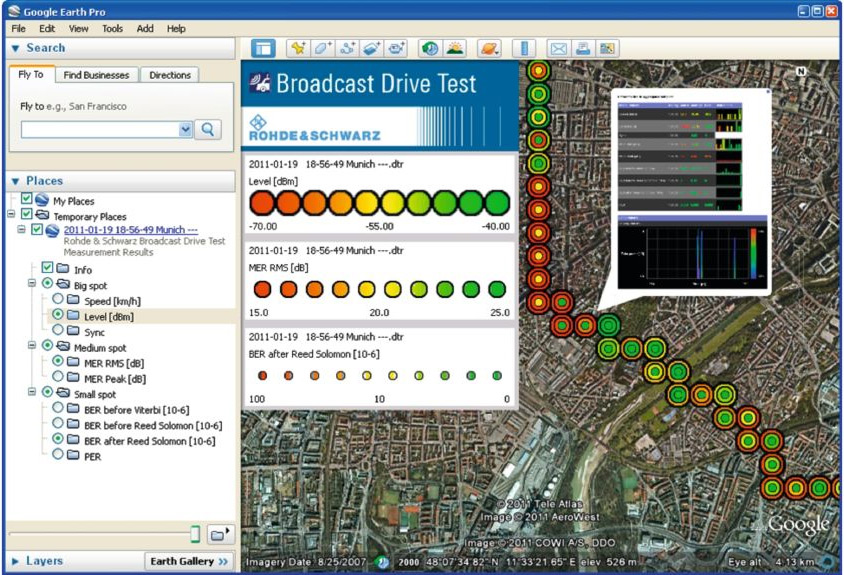844x575 pixels.
Task: Toggle the sidebar with the Hide Sidebar icon
Action: 263,48
